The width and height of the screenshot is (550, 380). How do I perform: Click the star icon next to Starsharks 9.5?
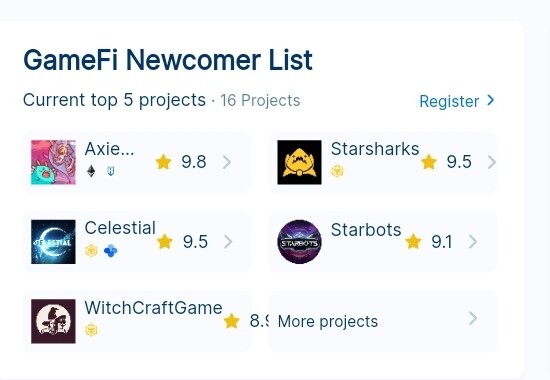[x=429, y=162]
